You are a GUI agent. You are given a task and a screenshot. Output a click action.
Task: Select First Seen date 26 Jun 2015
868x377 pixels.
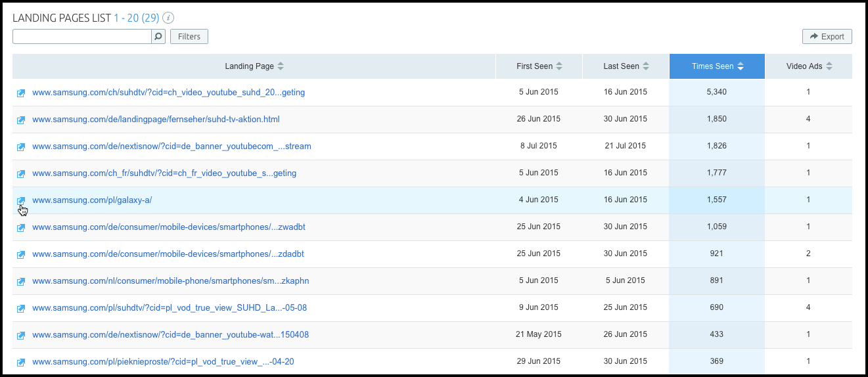(539, 119)
